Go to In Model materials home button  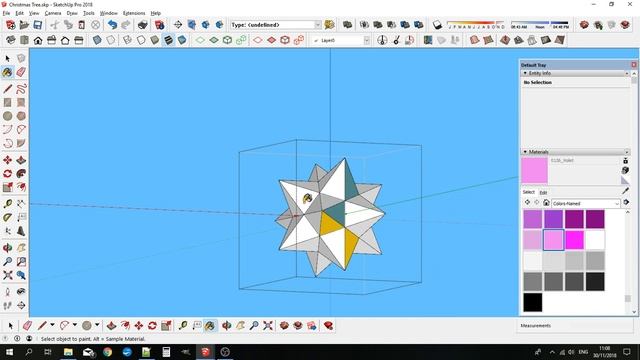[x=546, y=202]
